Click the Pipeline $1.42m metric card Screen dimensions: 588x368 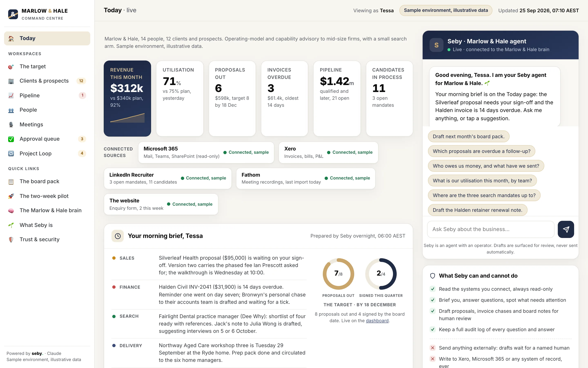pos(337,98)
